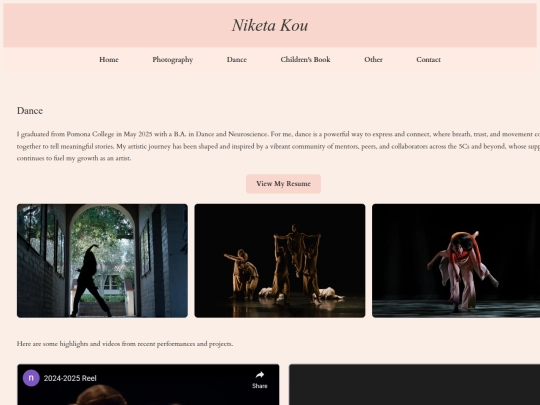Click the 'Here are some highlights' text line
Viewport: 540px width, 405px height.
coord(125,344)
